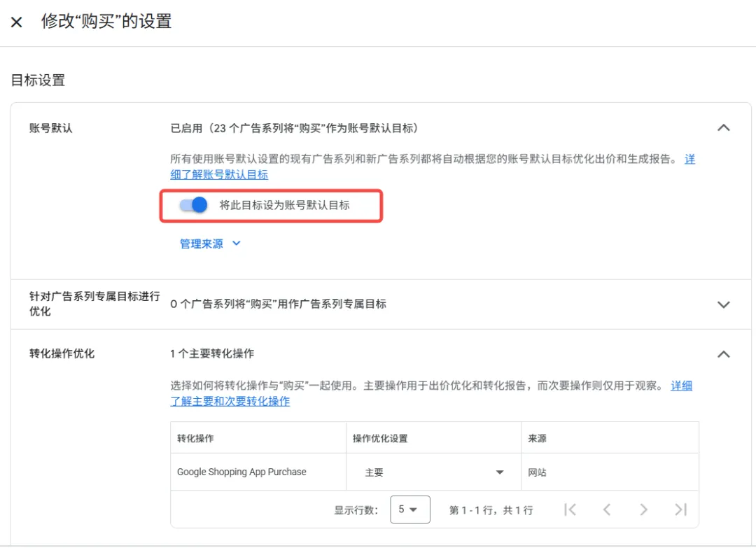
Task: Click the 账号默认 section label
Action: click(x=50, y=128)
